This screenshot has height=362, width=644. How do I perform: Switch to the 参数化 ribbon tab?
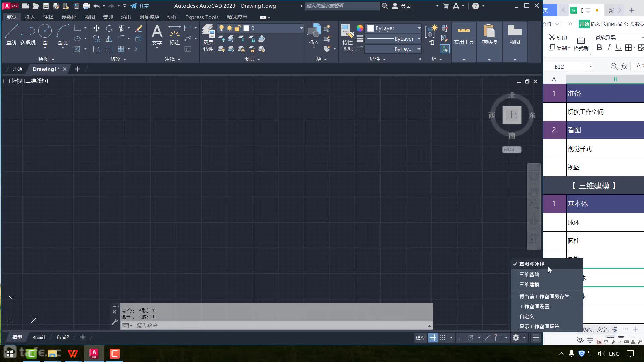coord(69,17)
